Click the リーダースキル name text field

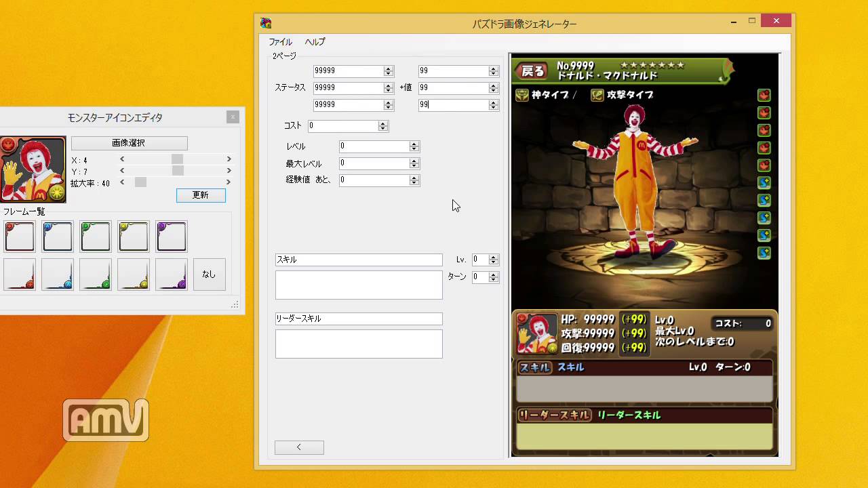359,319
